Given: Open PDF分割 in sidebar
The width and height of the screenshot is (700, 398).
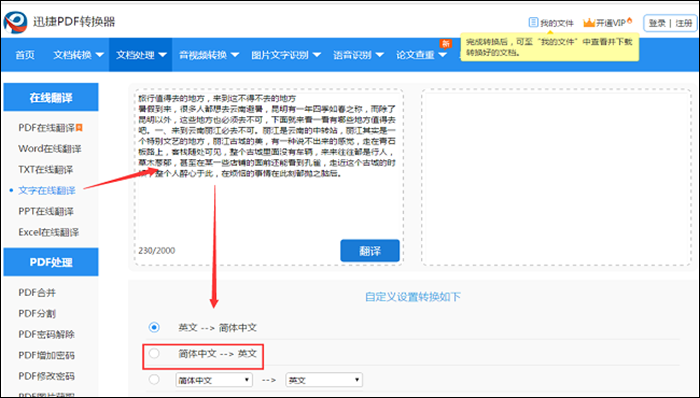Looking at the screenshot, I should click(37, 314).
